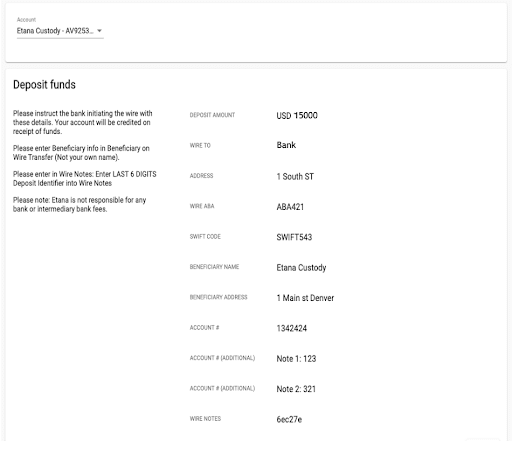Screen dimensions: 512x462
Task: Click the LAST 6 DIGITS wire notes instruction
Action: tap(84, 178)
